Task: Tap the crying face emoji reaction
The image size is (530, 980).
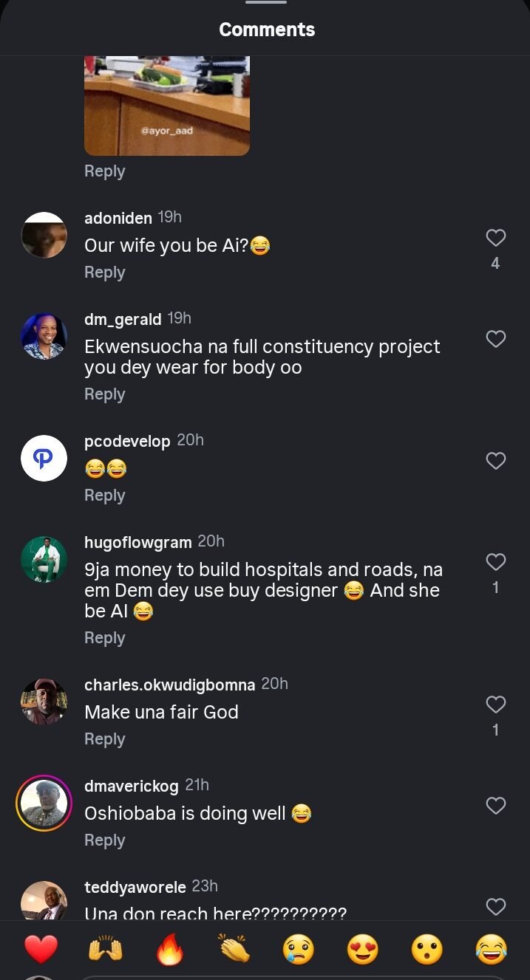Action: (299, 949)
